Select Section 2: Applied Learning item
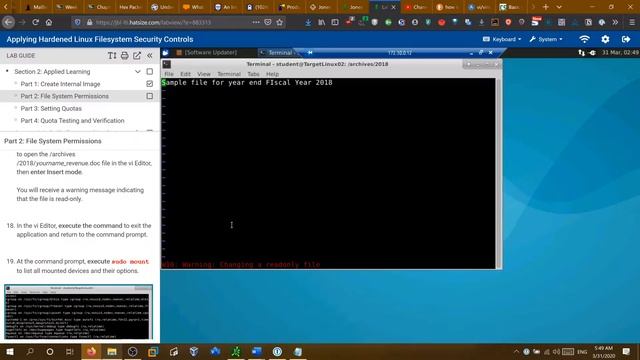Screen dimensions: 640x360 [52, 71]
